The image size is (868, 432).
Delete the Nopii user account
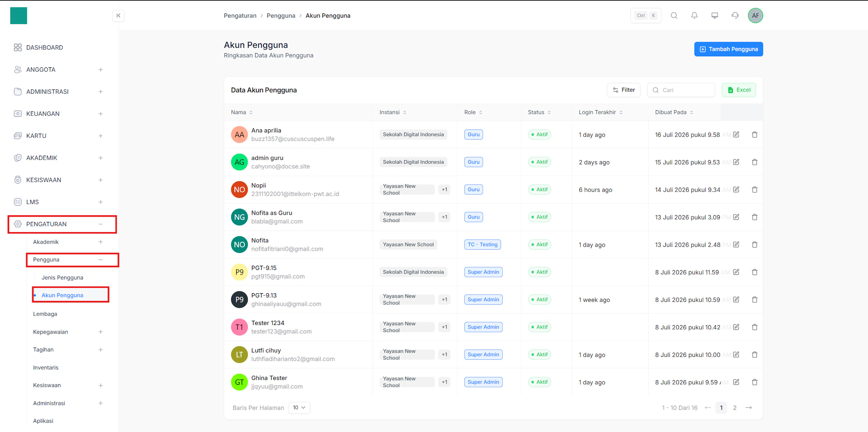click(x=755, y=190)
